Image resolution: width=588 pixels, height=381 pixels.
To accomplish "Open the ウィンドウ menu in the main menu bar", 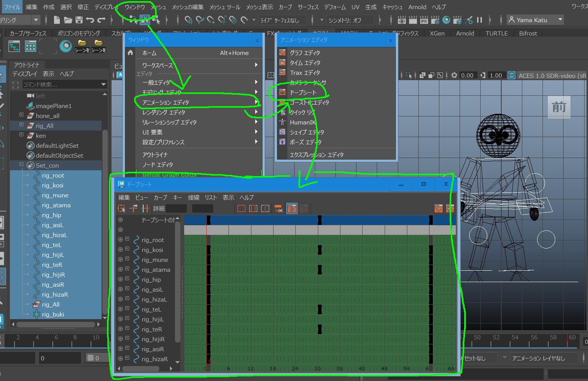I will [135, 7].
